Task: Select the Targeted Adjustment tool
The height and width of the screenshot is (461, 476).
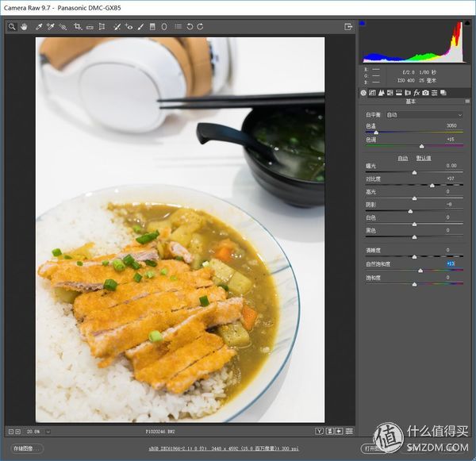Action: tap(63, 27)
